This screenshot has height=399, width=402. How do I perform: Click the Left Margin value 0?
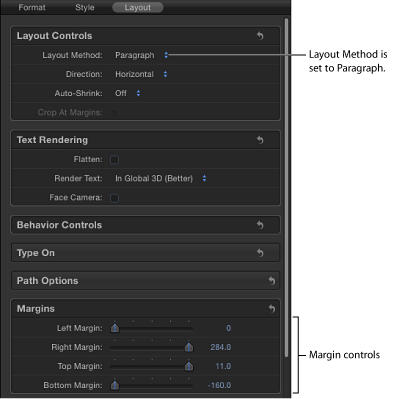click(x=228, y=328)
